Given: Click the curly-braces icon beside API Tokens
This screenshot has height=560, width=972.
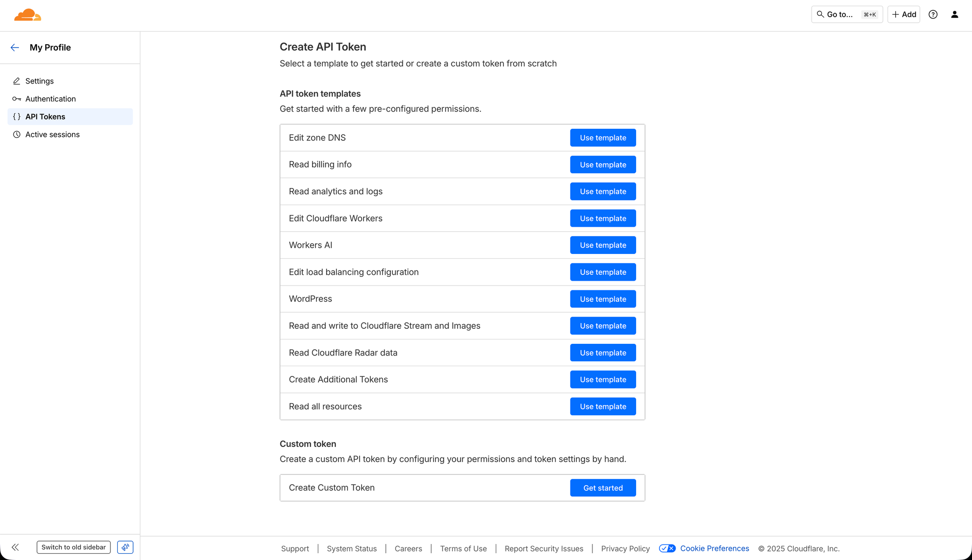Looking at the screenshot, I should pyautogui.click(x=17, y=117).
